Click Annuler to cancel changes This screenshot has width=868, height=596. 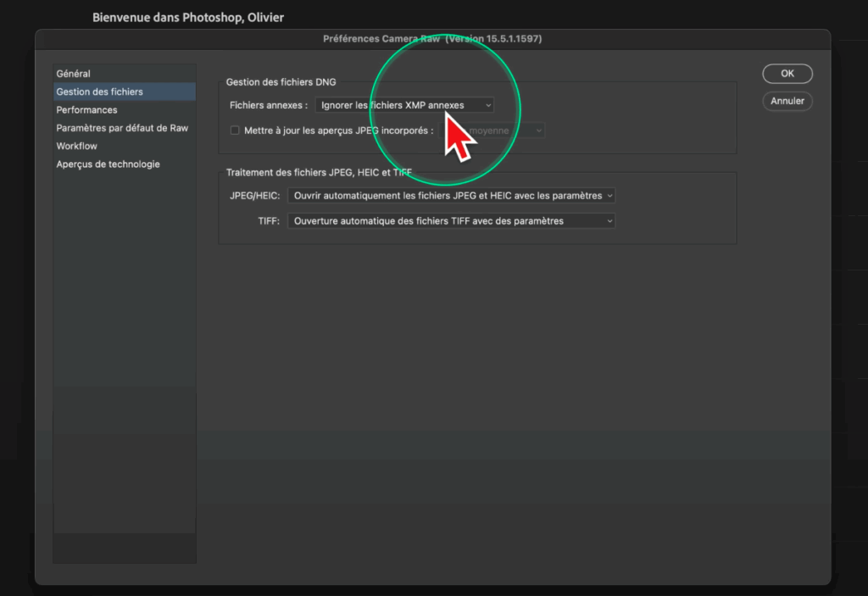[x=787, y=101]
